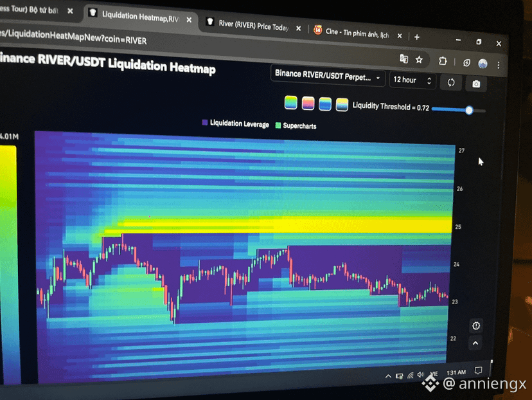Click the address bar URL with coin=RIVER
The image size is (532, 400).
pos(73,36)
